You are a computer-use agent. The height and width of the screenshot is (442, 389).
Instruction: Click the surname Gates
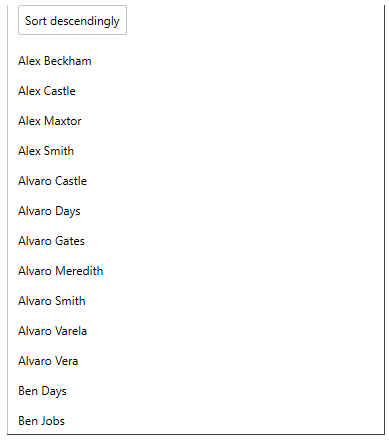coord(70,241)
